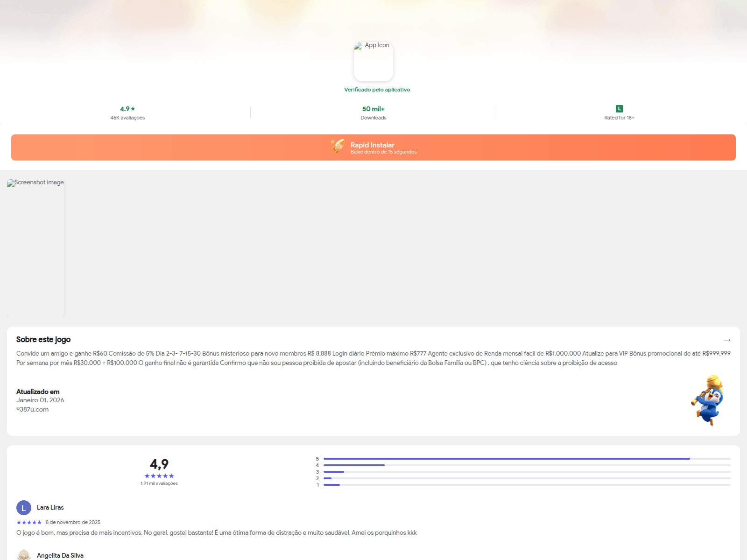This screenshot has width=747, height=560.
Task: Click the 1,91 mil avaliações count
Action: [159, 483]
